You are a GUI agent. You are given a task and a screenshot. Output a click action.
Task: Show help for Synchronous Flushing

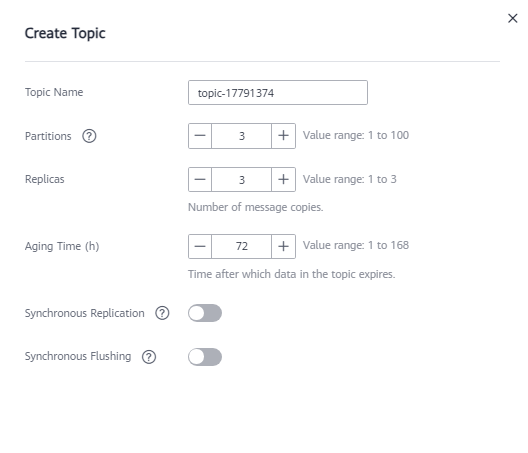(149, 357)
